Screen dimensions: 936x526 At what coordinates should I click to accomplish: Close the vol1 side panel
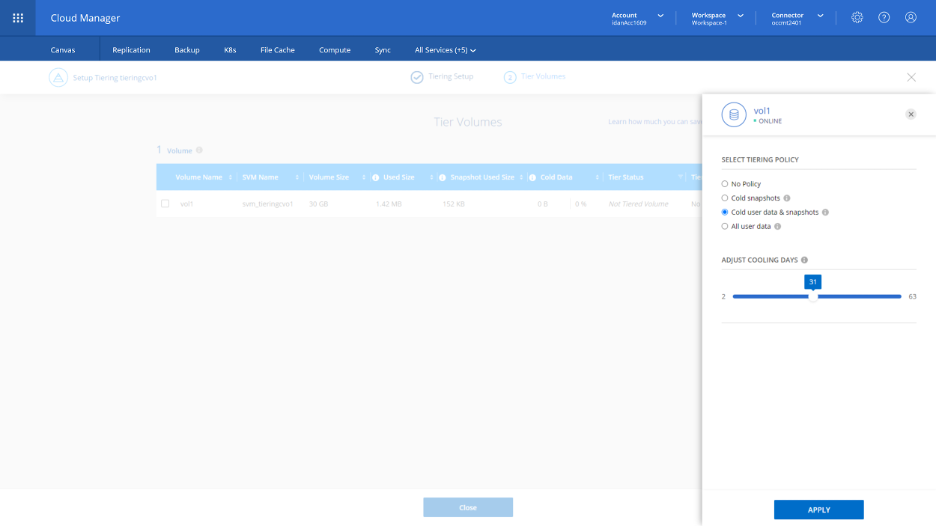(x=911, y=114)
